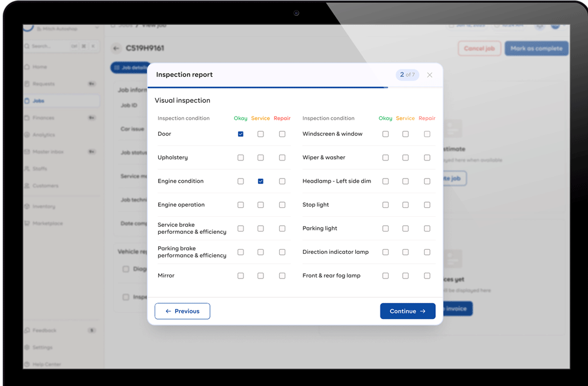Select Jobs in the sidebar menu
This screenshot has height=386, width=588.
(x=38, y=101)
